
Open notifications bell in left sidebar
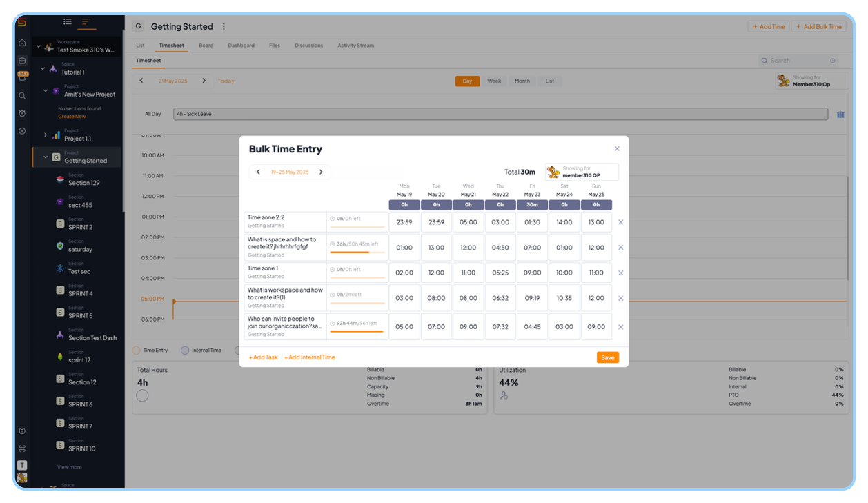(22, 78)
